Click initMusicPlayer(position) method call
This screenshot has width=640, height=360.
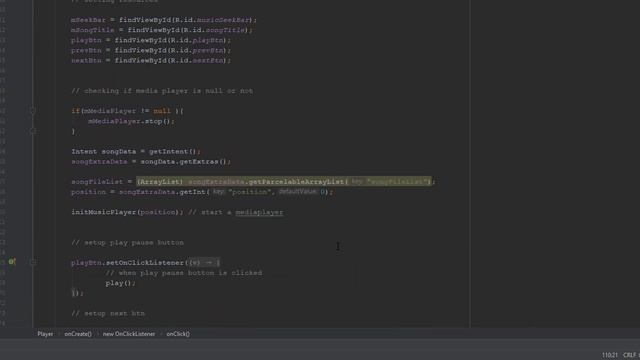[x=127, y=212]
